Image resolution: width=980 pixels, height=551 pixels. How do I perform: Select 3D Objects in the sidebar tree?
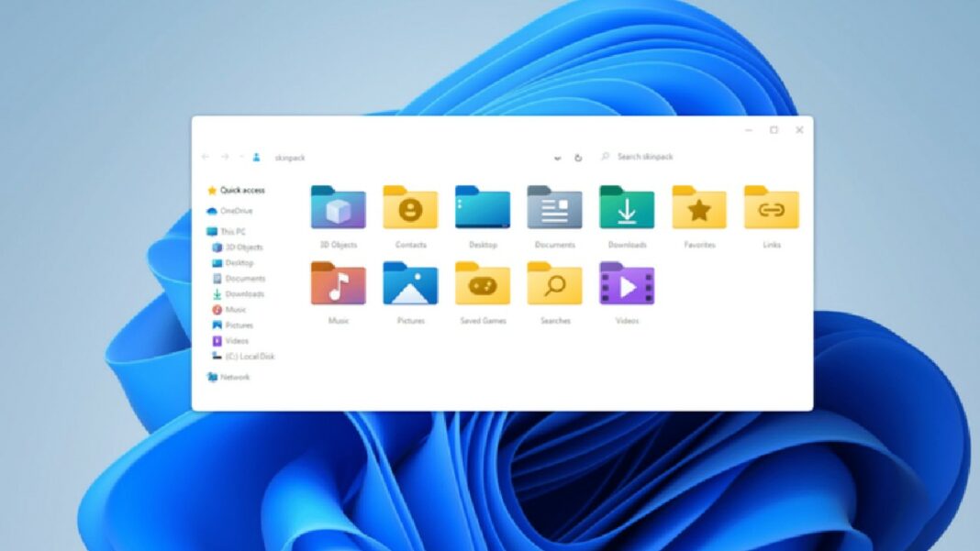coord(238,248)
